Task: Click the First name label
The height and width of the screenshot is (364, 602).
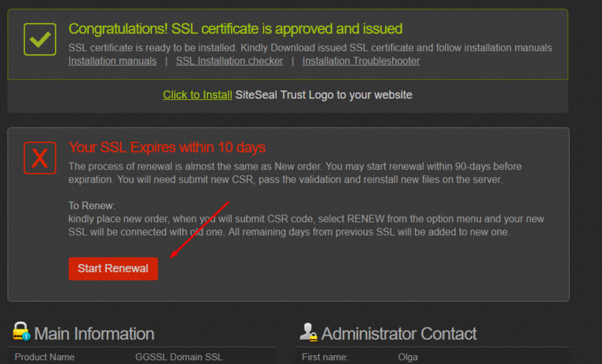Action: (x=325, y=357)
